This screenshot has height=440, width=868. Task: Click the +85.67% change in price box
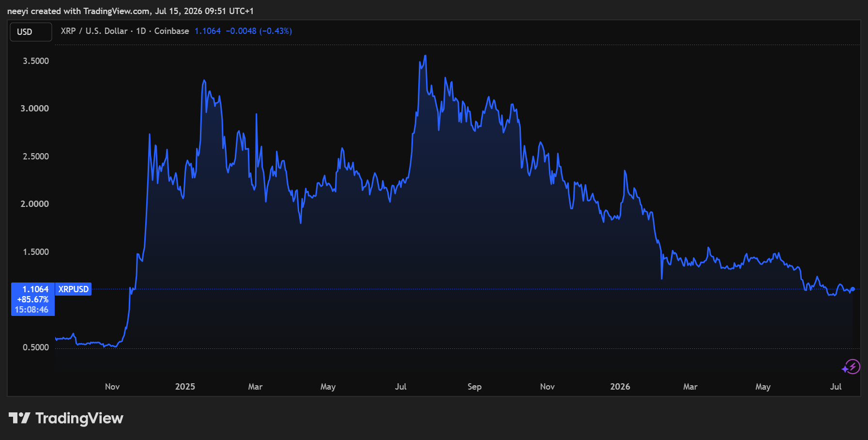pos(33,299)
